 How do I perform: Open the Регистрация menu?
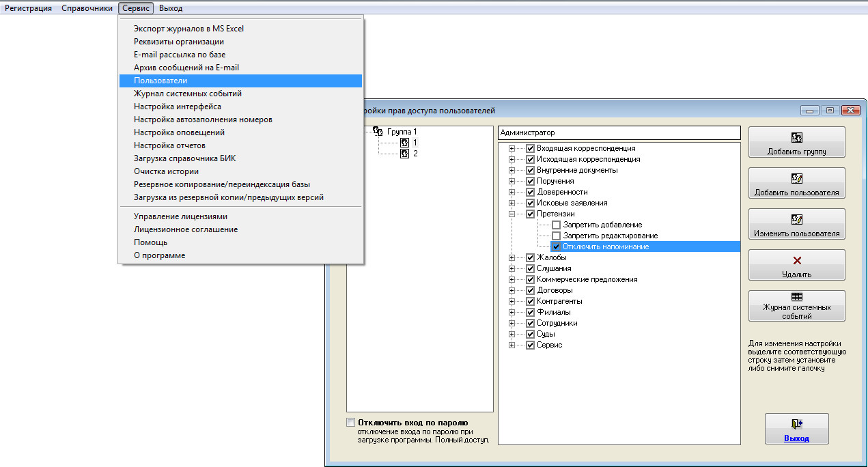click(29, 8)
